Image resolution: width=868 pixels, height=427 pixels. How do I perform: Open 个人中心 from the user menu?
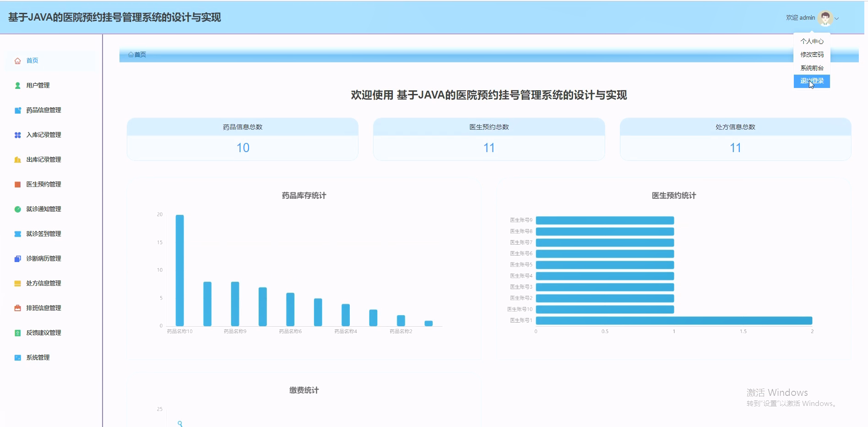click(x=812, y=41)
